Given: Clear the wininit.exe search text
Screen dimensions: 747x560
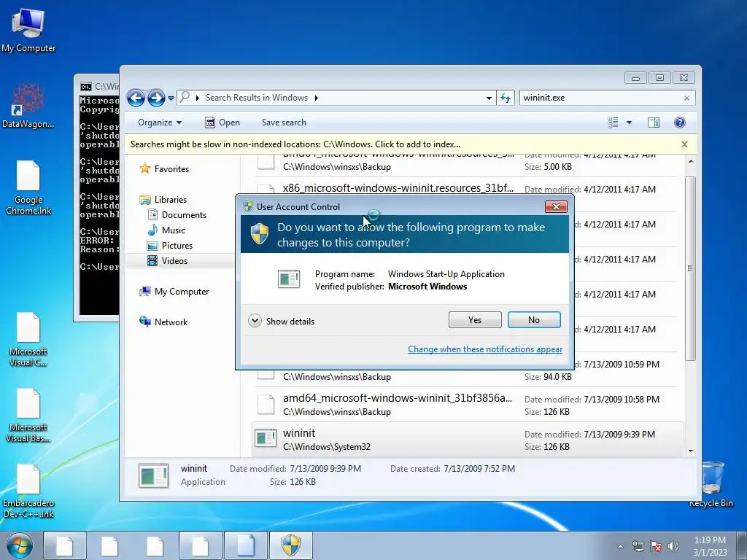Looking at the screenshot, I should click(x=686, y=98).
